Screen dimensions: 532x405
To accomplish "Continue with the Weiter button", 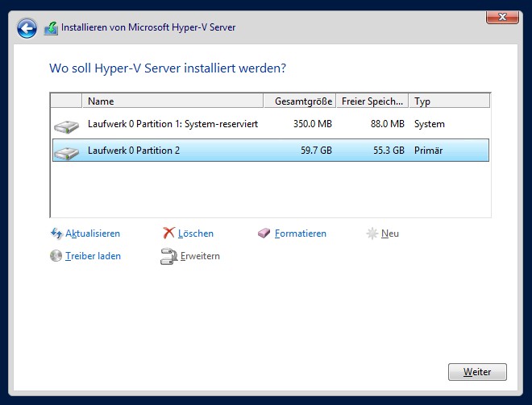I will (x=477, y=372).
